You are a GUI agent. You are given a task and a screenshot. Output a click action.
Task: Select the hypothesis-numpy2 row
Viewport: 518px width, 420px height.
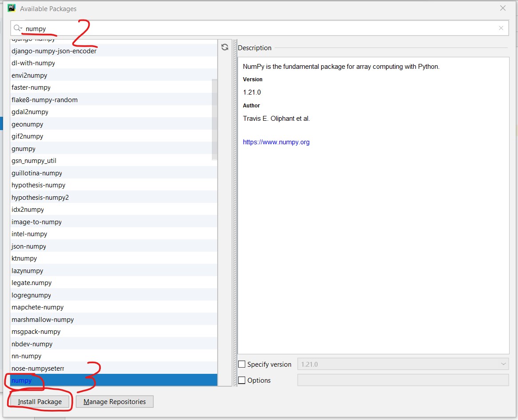(x=114, y=198)
